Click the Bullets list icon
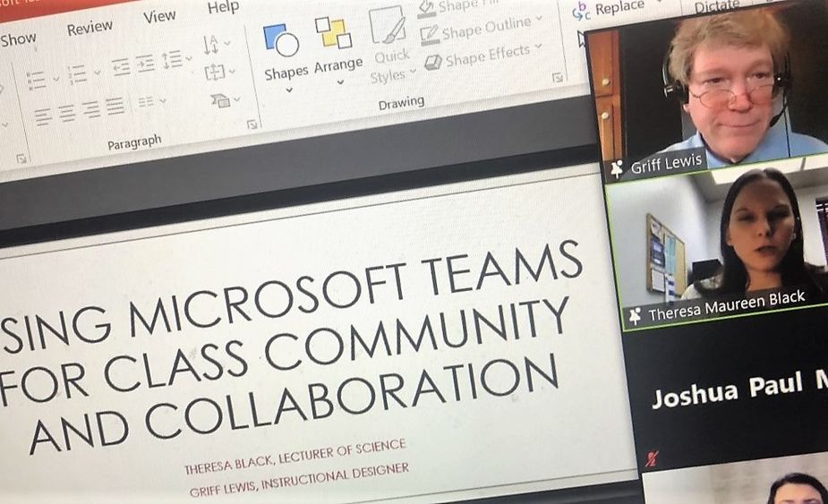This screenshot has height=504, width=828. (x=36, y=81)
